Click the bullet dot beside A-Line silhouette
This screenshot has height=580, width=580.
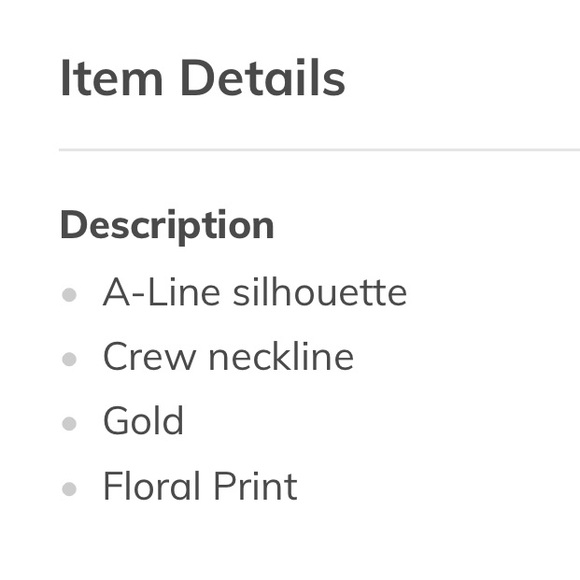tap(69, 295)
